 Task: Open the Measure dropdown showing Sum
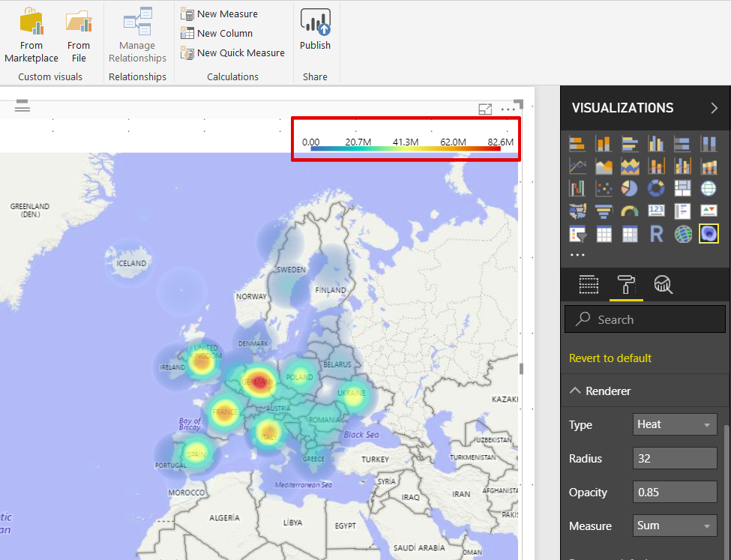tap(675, 526)
